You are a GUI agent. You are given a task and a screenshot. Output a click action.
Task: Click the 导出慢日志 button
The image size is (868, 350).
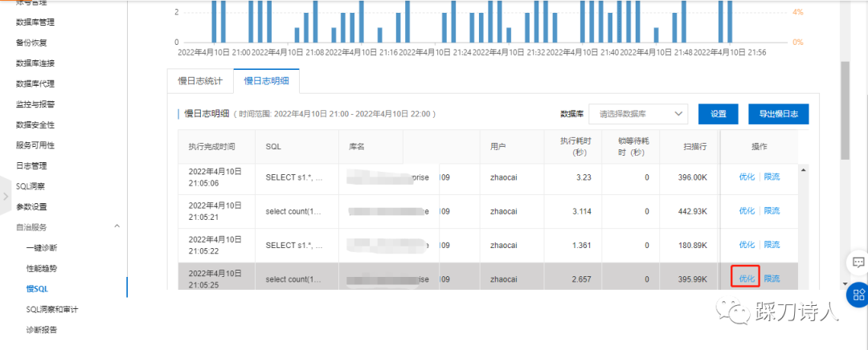(x=778, y=114)
